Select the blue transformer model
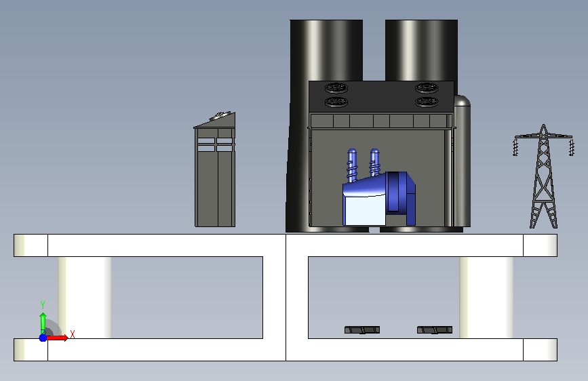 point(378,188)
